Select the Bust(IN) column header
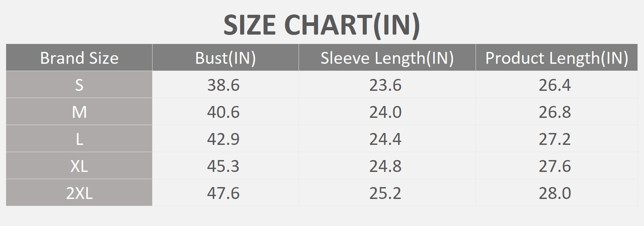This screenshot has height=226, width=644. coord(226,58)
